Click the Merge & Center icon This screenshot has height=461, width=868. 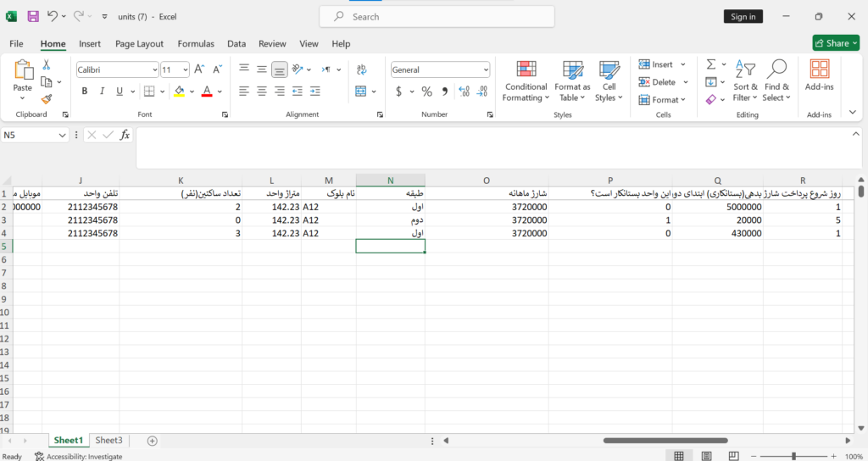(x=361, y=92)
